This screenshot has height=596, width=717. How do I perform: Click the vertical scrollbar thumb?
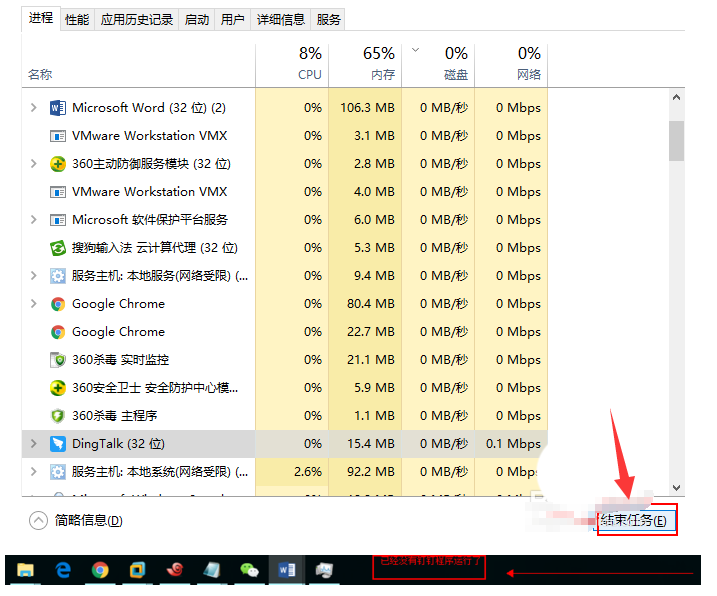click(676, 141)
